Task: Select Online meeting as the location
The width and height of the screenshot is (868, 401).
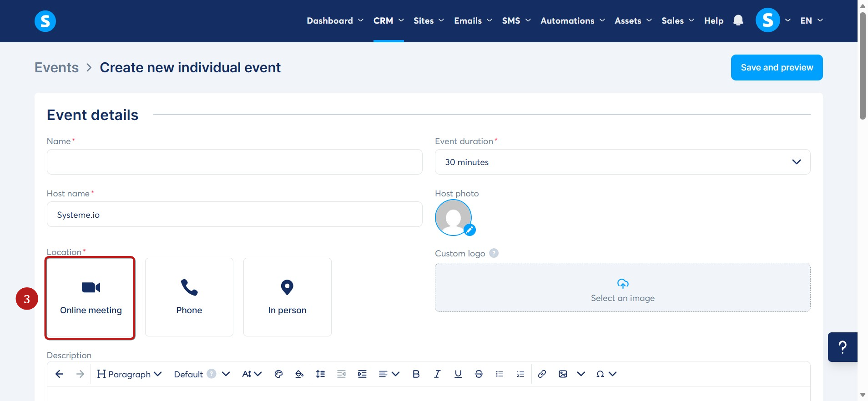Action: click(x=91, y=298)
